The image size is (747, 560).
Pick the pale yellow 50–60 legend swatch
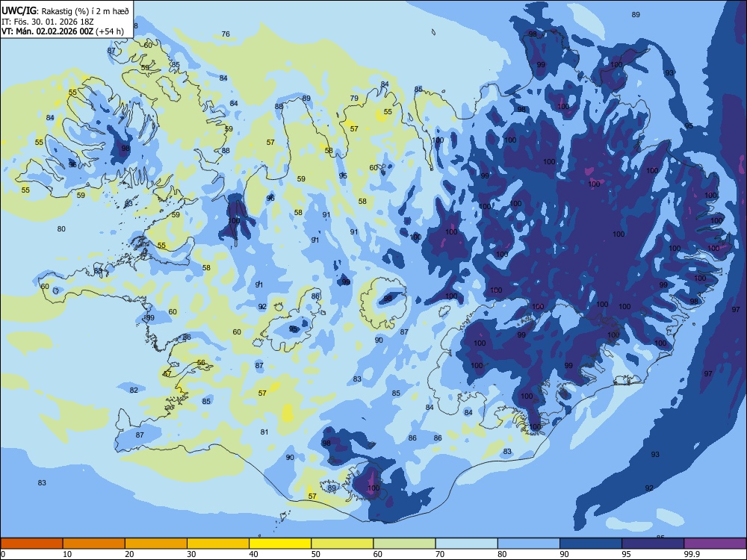(x=343, y=544)
